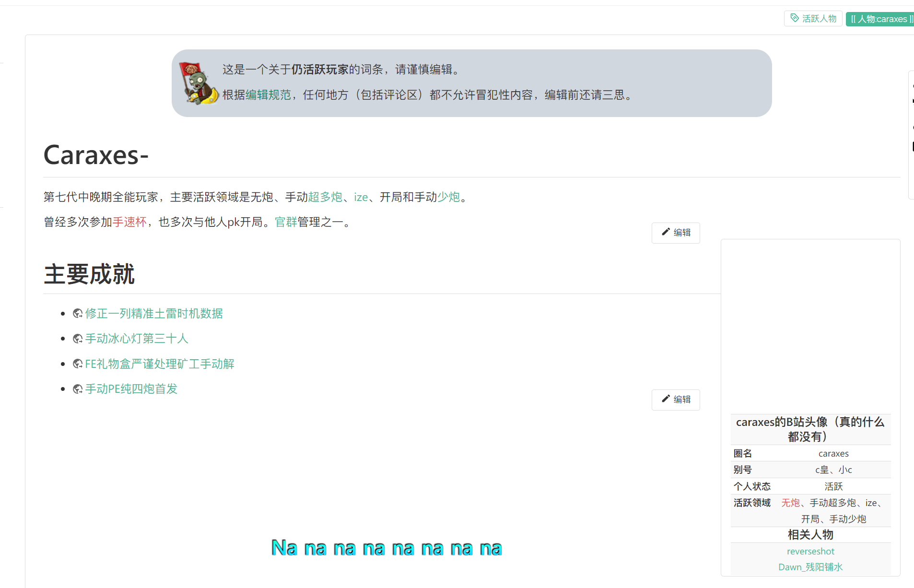Image resolution: width=914 pixels, height=588 pixels.
Task: Click globe icon beside FE礼物盒严谨处理矿工手动解
Action: [78, 364]
